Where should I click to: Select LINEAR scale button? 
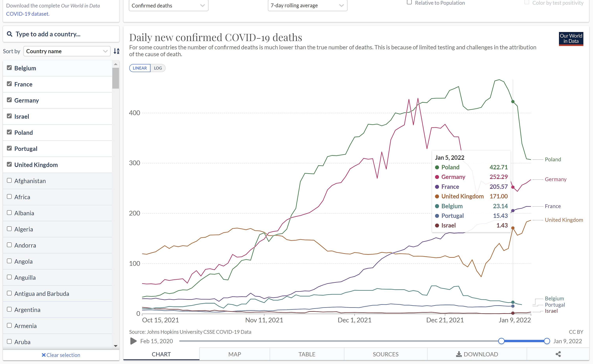[x=140, y=68]
